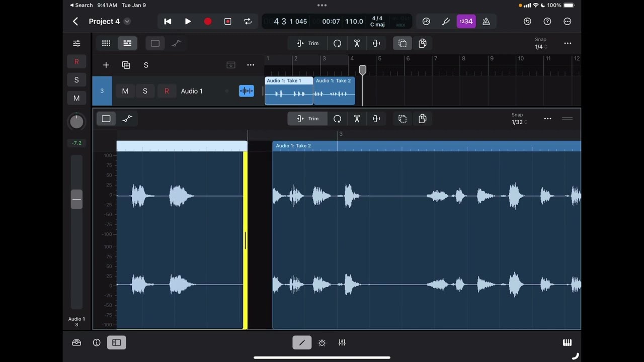Image resolution: width=644 pixels, height=362 pixels.
Task: Toggle master record enable R in sidebar
Action: [x=76, y=62]
